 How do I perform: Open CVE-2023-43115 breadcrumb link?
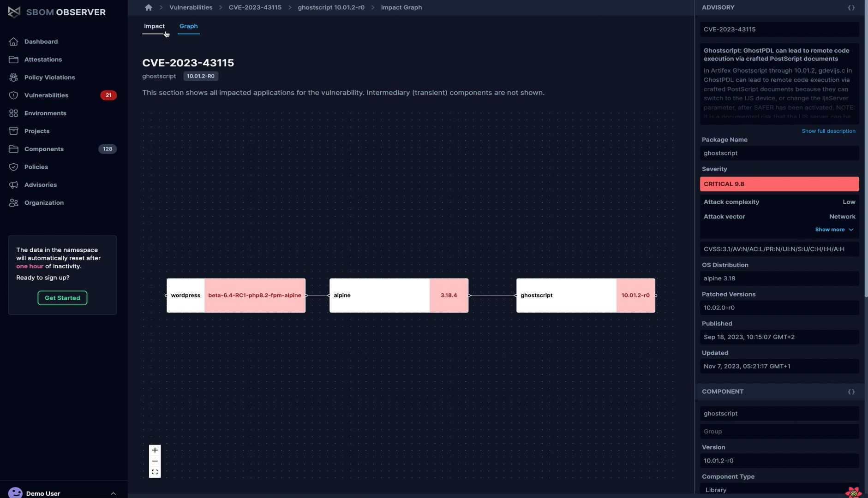point(255,7)
